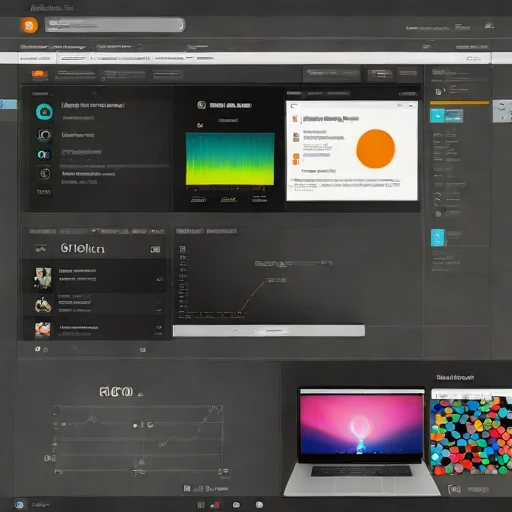512x512 pixels.
Task: Click the blue icon at taskbar left corner
Action: [x=19, y=504]
